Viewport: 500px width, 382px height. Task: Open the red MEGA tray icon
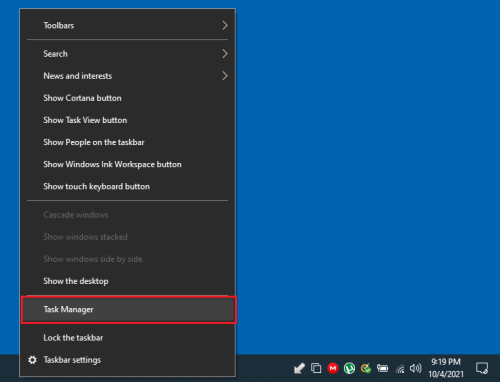pos(333,368)
